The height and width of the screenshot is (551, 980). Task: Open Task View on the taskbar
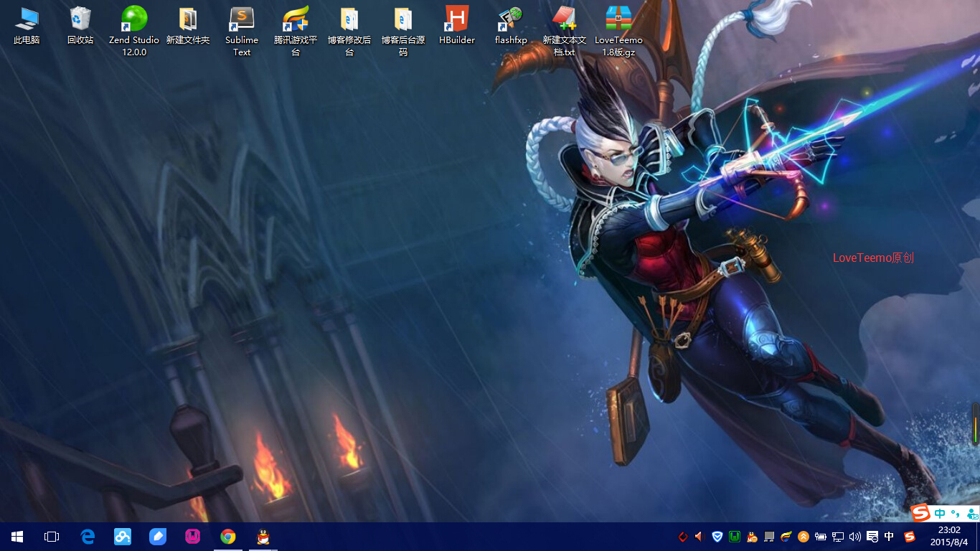pos(52,537)
